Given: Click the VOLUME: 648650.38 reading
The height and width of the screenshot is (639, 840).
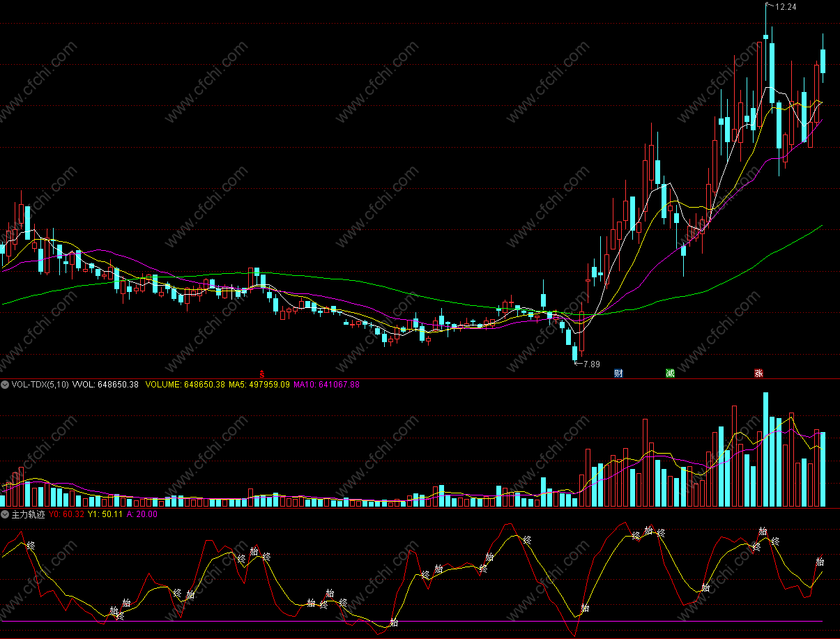Looking at the screenshot, I should click(185, 384).
